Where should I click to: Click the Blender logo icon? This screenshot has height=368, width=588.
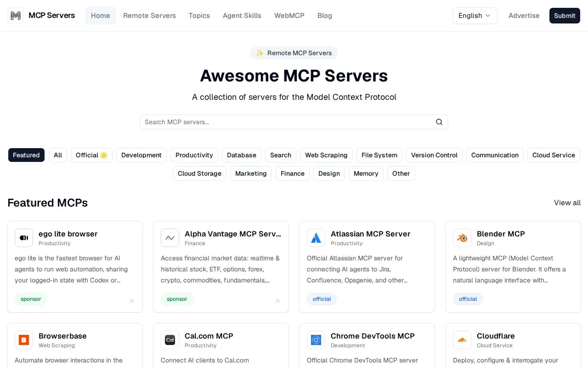(462, 238)
